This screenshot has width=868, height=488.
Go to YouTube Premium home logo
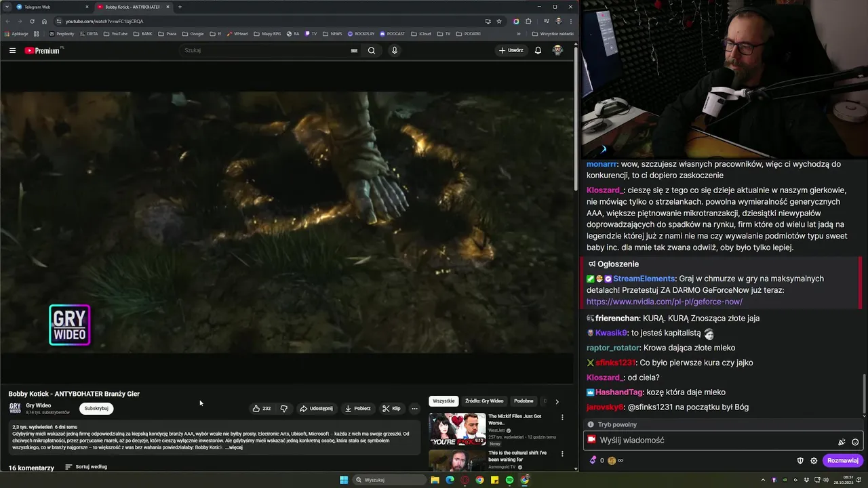pyautogui.click(x=42, y=50)
